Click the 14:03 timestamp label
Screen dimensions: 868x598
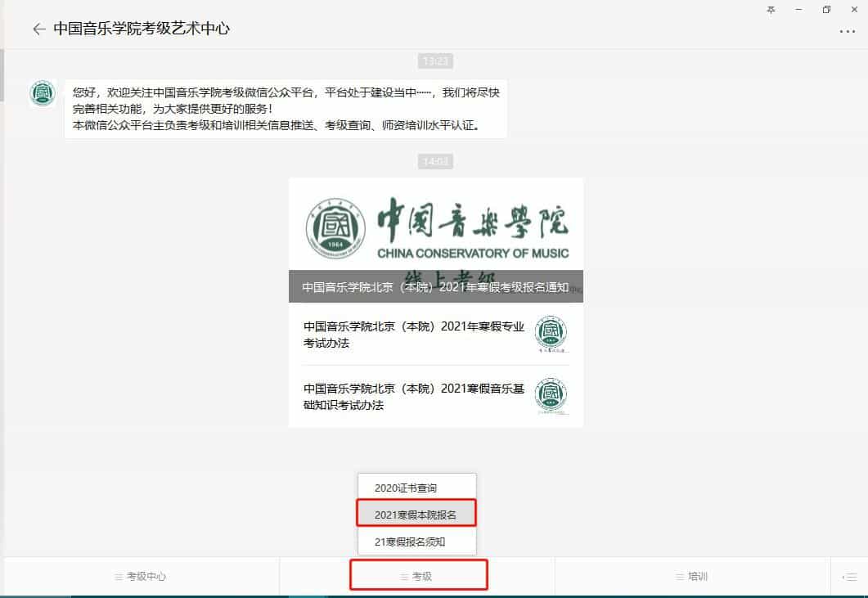pos(436,162)
